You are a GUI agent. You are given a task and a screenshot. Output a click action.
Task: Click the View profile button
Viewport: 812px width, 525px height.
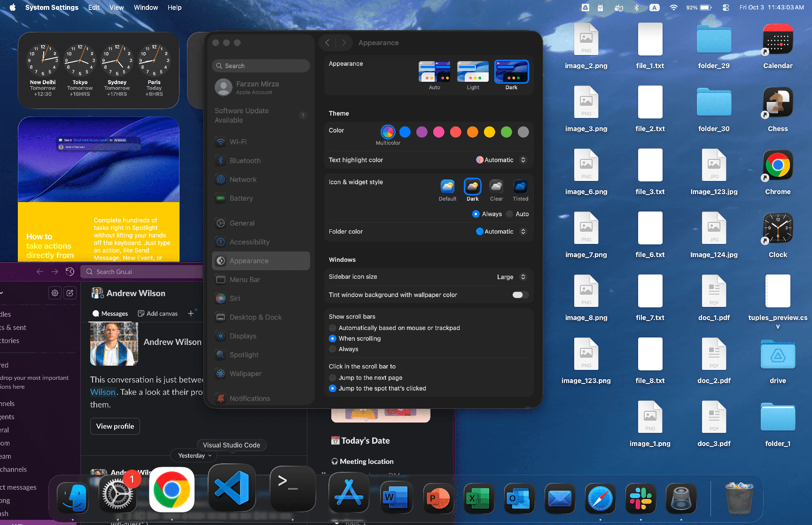click(115, 426)
